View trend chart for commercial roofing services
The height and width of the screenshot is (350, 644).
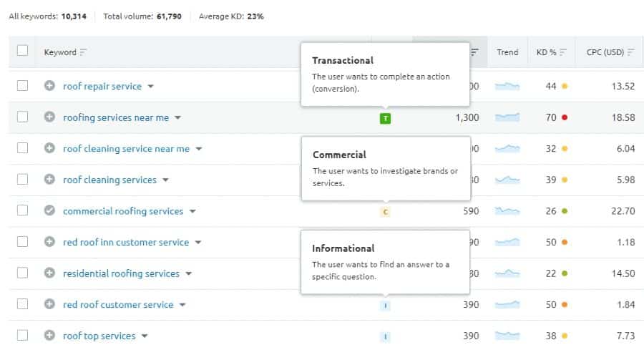coord(507,210)
